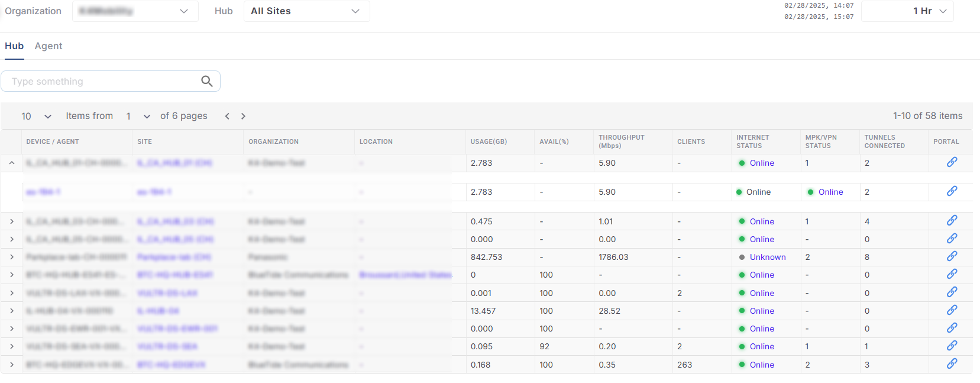Go to next page arrow in pagination

pos(243,116)
